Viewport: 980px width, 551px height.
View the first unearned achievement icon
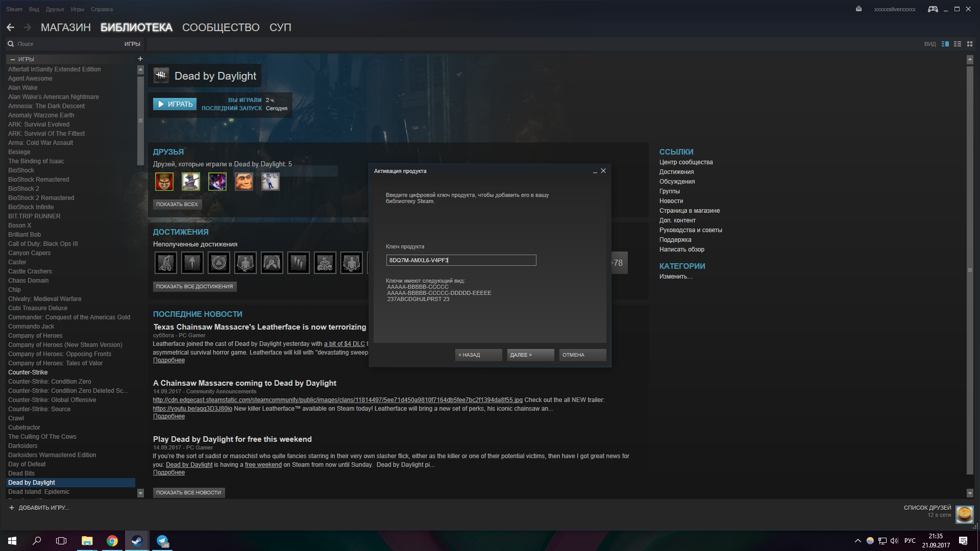166,263
